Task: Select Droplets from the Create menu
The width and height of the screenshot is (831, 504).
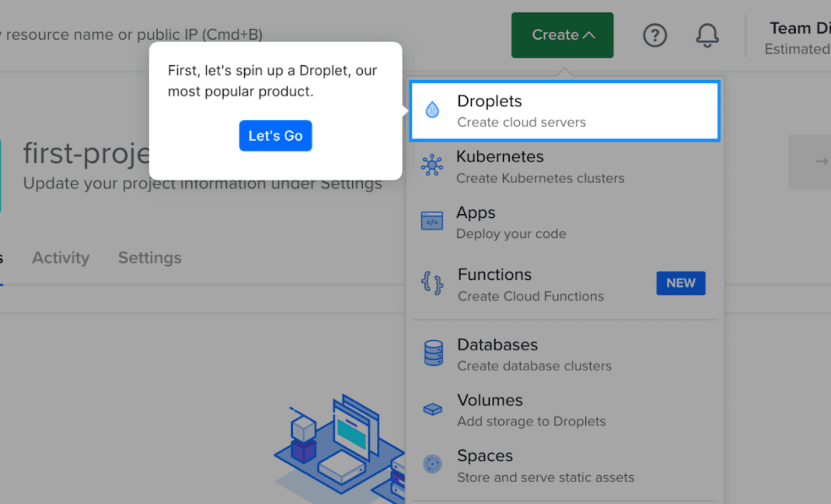Action: tap(565, 111)
